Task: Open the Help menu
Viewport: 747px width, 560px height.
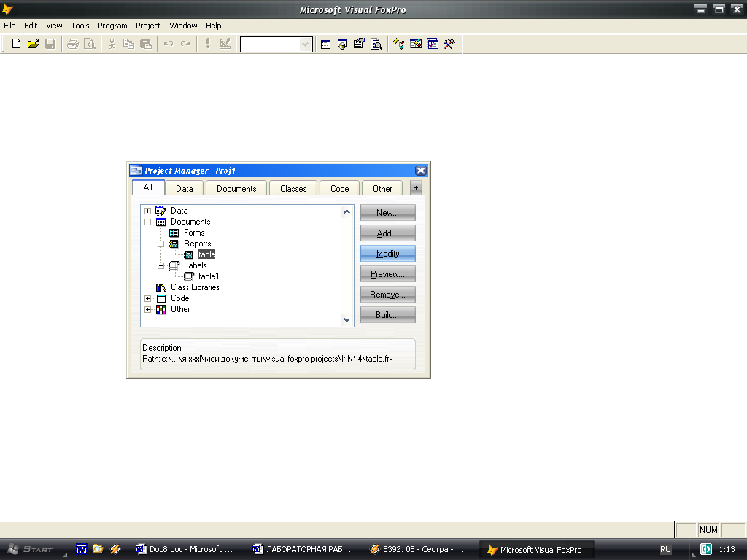Action: coord(214,26)
